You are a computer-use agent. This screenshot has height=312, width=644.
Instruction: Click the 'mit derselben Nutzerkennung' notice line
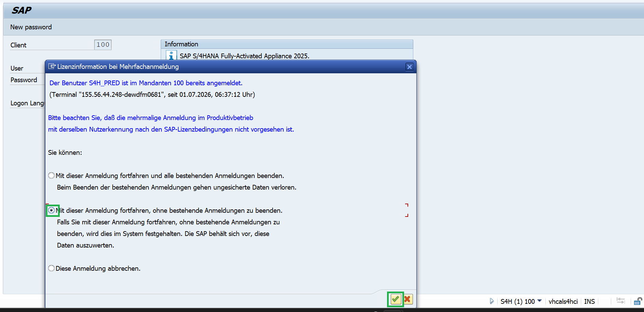[171, 129]
